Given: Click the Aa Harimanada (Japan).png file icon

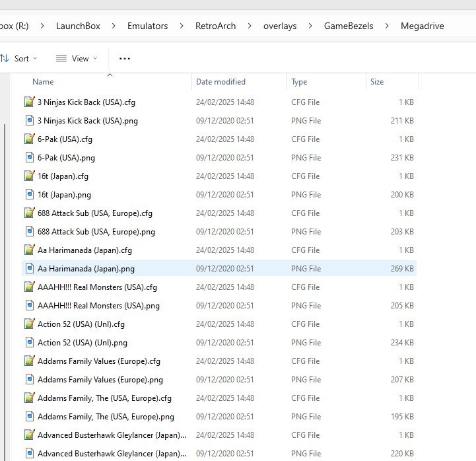Looking at the screenshot, I should click(x=30, y=268).
